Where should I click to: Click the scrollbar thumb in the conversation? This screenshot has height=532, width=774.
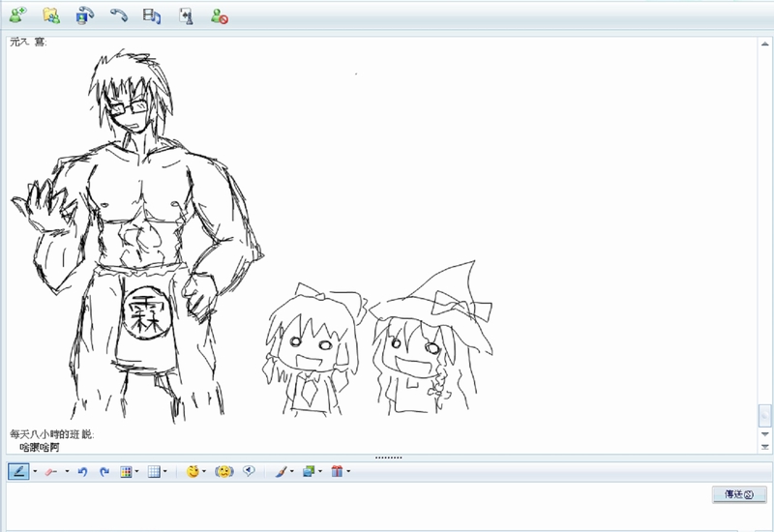tap(764, 416)
